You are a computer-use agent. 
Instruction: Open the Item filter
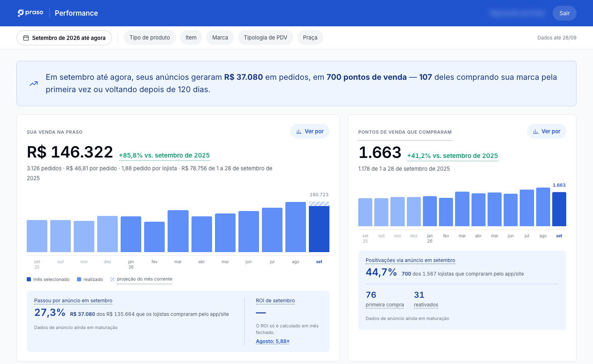tap(191, 37)
